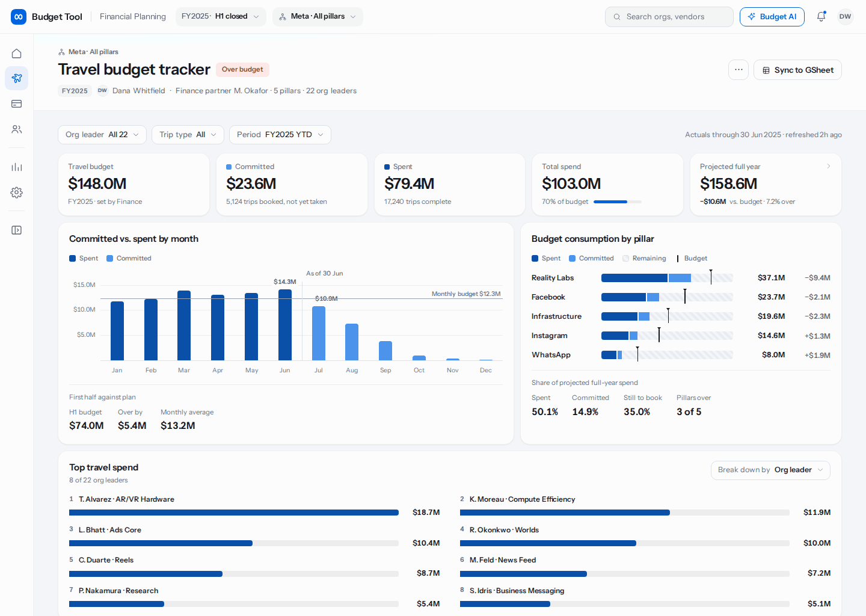Click the June spent bar in chart

click(x=285, y=325)
